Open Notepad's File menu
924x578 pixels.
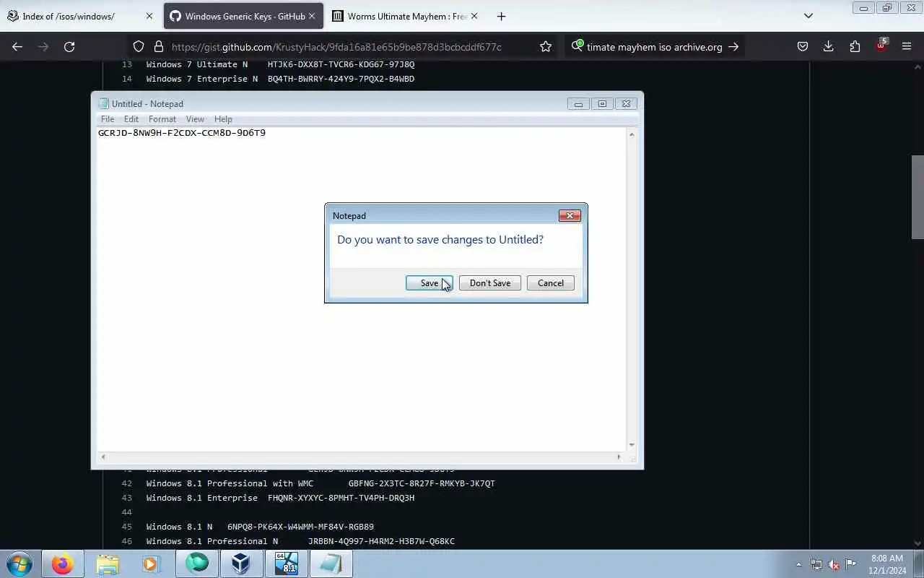[108, 119]
